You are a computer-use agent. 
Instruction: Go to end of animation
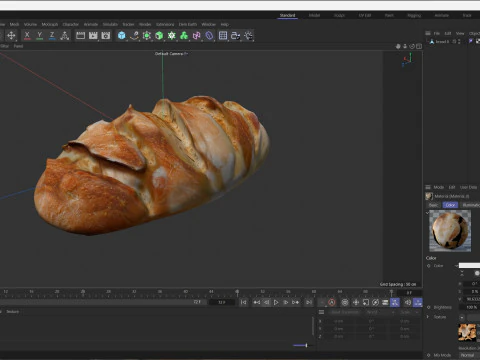309,302
